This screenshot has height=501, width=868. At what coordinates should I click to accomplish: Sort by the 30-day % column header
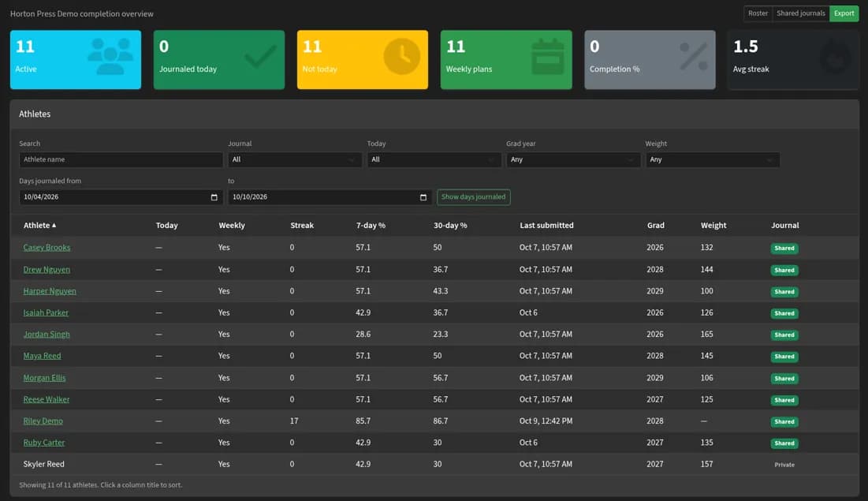(x=450, y=226)
